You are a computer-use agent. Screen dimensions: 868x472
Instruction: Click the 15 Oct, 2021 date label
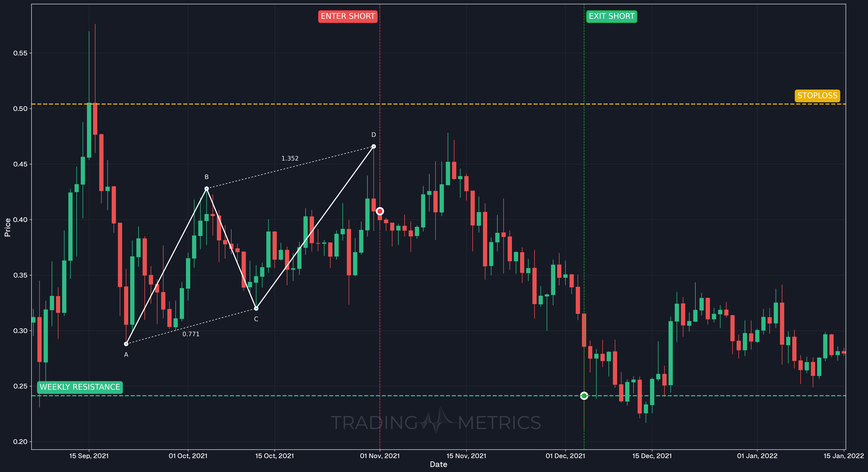[275, 456]
